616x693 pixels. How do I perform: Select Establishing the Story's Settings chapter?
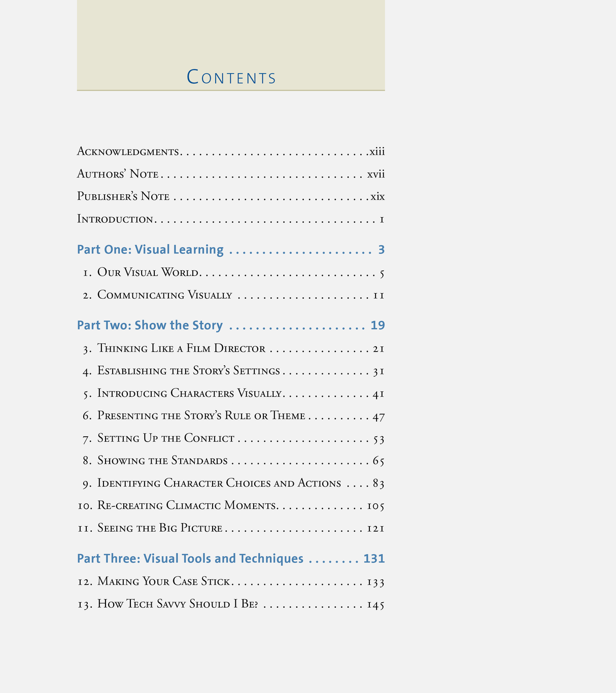click(188, 371)
